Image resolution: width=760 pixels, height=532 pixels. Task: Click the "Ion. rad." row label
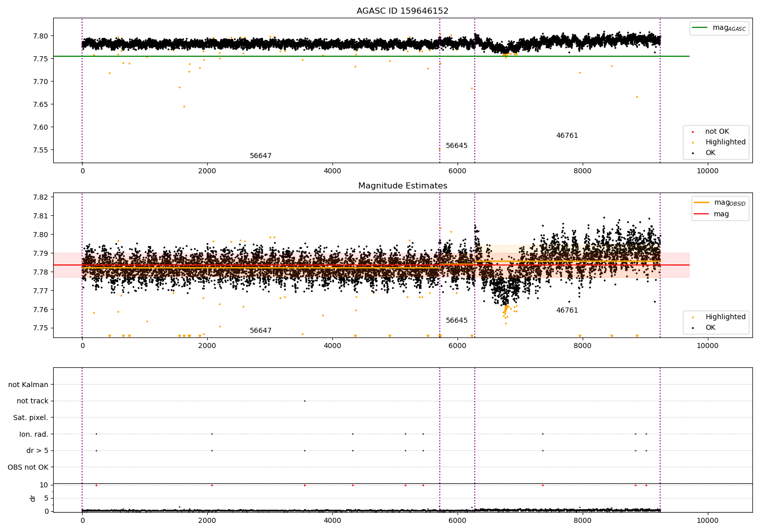[34, 434]
